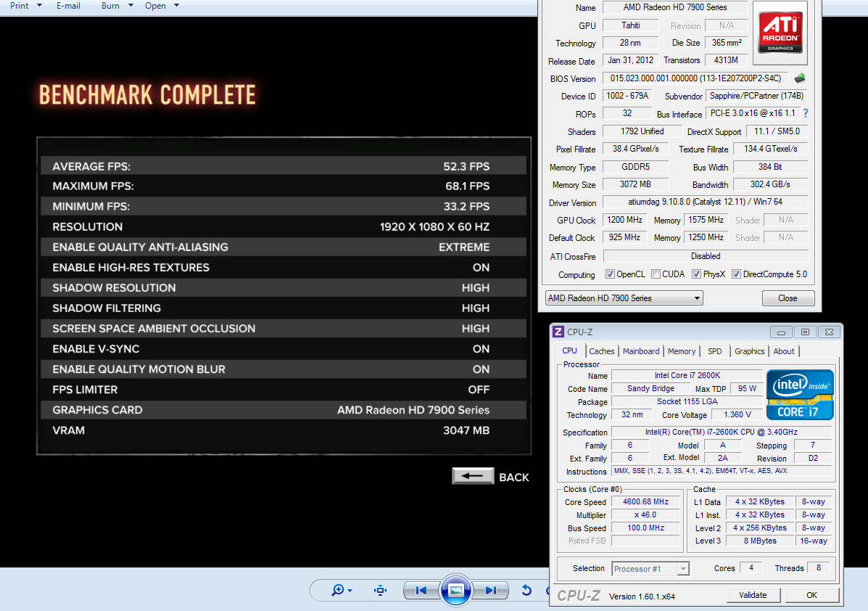Select the SPD tab in CPU-Z

coord(715,351)
